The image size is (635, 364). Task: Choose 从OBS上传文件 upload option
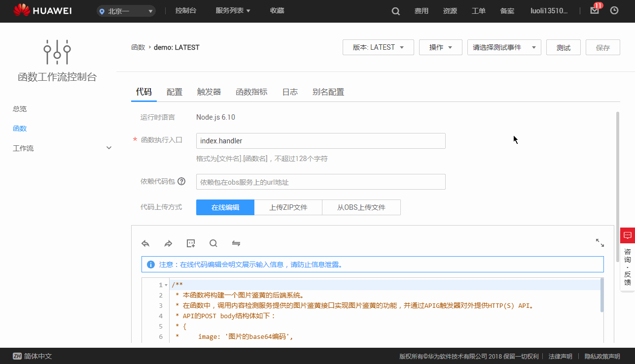361,207
